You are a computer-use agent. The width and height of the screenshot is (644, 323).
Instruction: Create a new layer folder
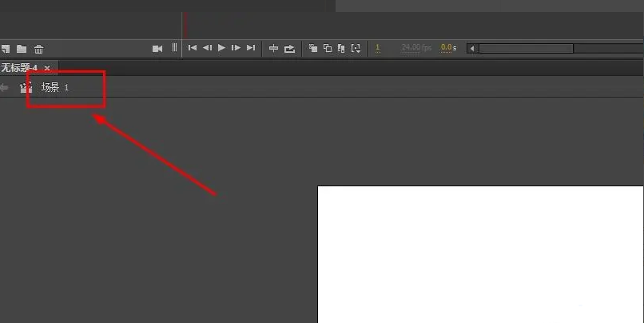[22, 48]
